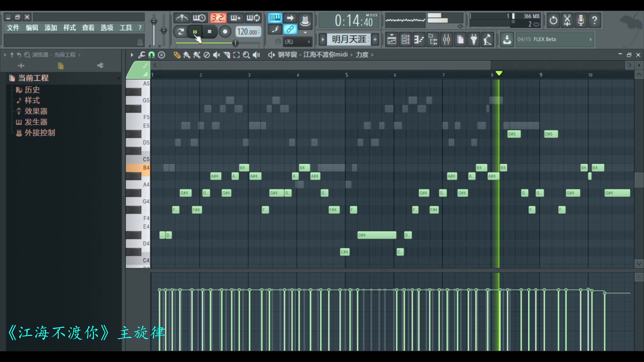Click the note/slide icon below keyboard icon

coord(275,29)
